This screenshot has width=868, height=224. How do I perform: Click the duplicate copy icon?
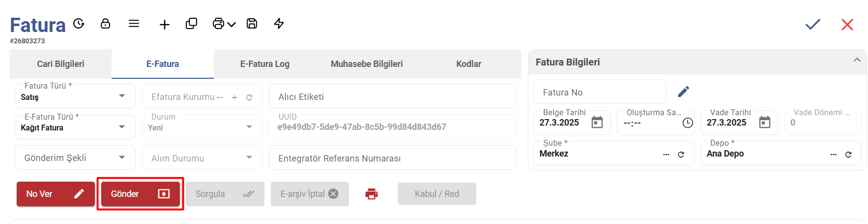click(191, 24)
